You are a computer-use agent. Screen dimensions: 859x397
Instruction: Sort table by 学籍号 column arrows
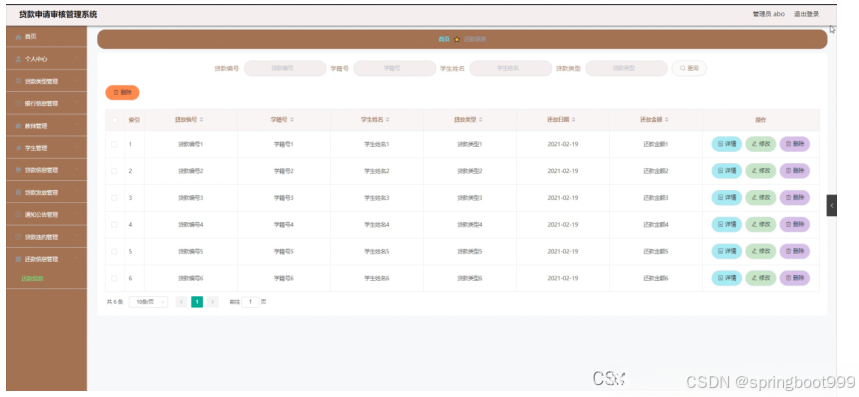point(291,119)
